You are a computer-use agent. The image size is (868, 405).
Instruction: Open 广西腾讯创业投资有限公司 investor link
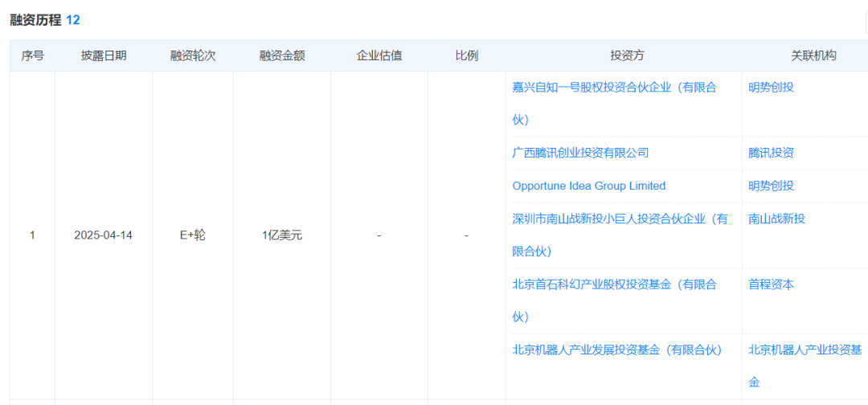point(580,153)
